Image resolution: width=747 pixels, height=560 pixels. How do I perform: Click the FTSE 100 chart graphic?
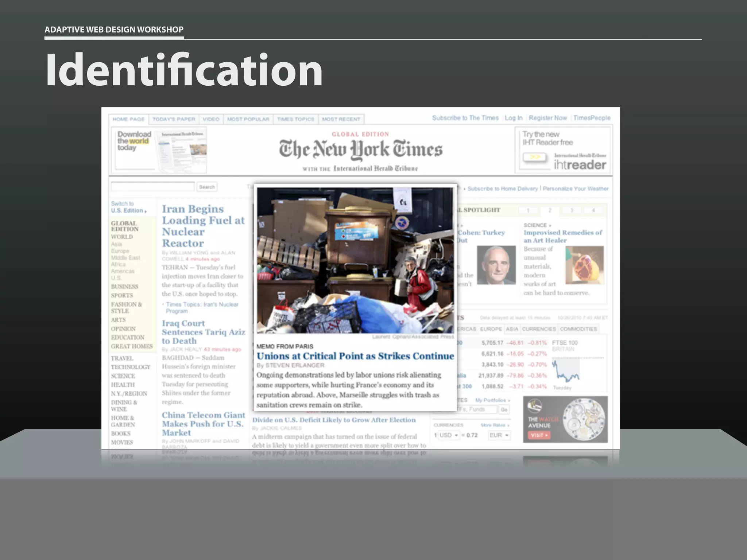[x=566, y=371]
